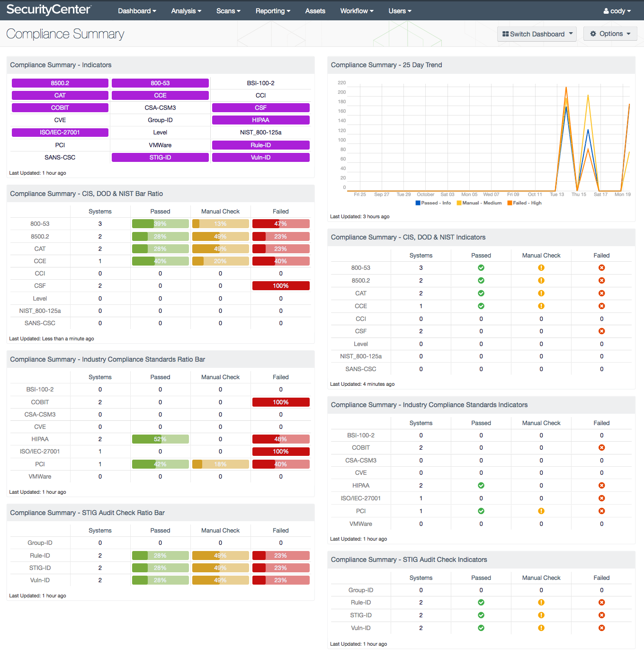The height and width of the screenshot is (658, 644).
Task: Click the red Failed icon for CSF
Action: click(x=601, y=331)
